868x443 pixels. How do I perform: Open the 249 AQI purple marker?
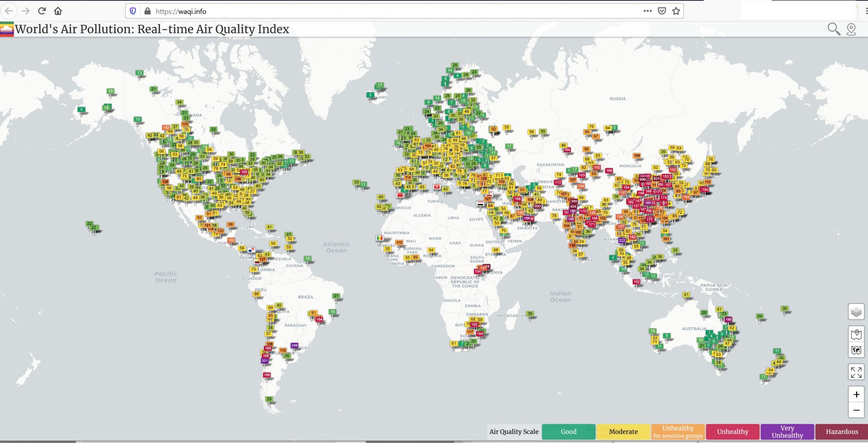pyautogui.click(x=295, y=345)
